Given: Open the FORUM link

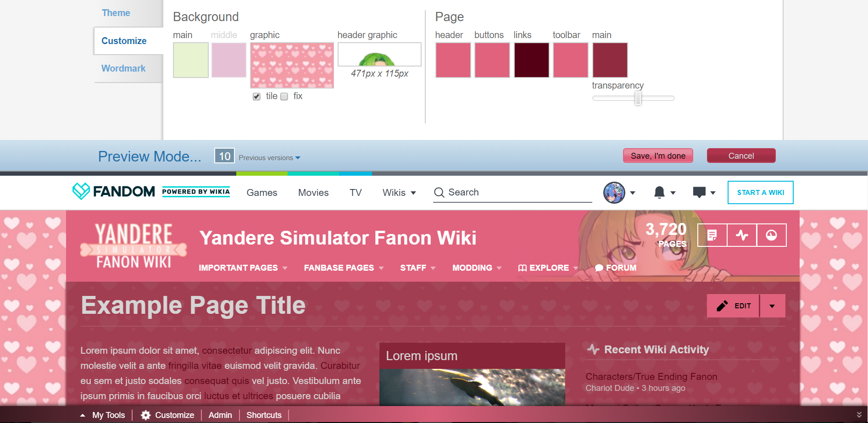Looking at the screenshot, I should 616,268.
